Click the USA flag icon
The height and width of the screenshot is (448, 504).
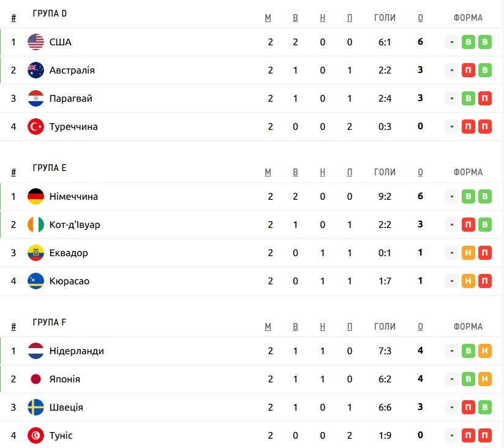click(x=36, y=42)
